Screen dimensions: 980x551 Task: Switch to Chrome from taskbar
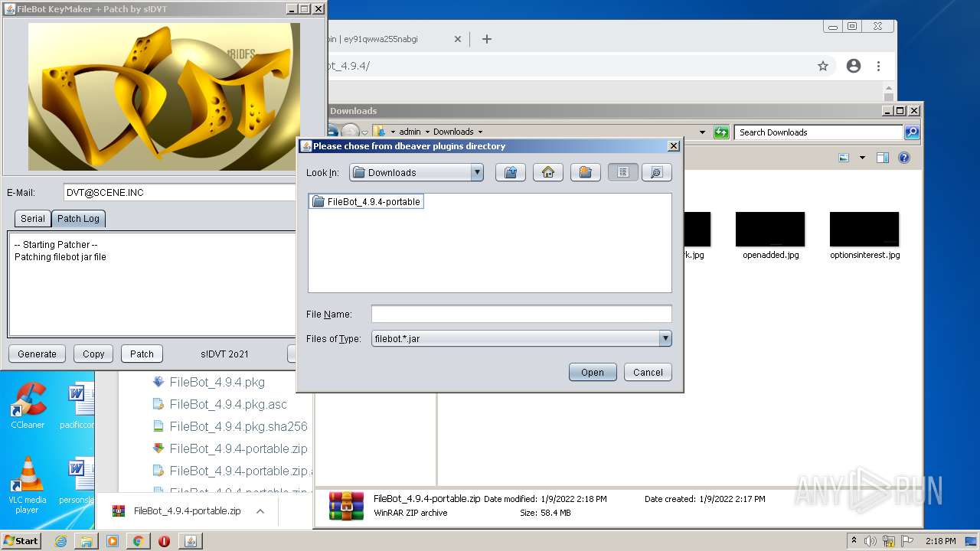click(138, 541)
